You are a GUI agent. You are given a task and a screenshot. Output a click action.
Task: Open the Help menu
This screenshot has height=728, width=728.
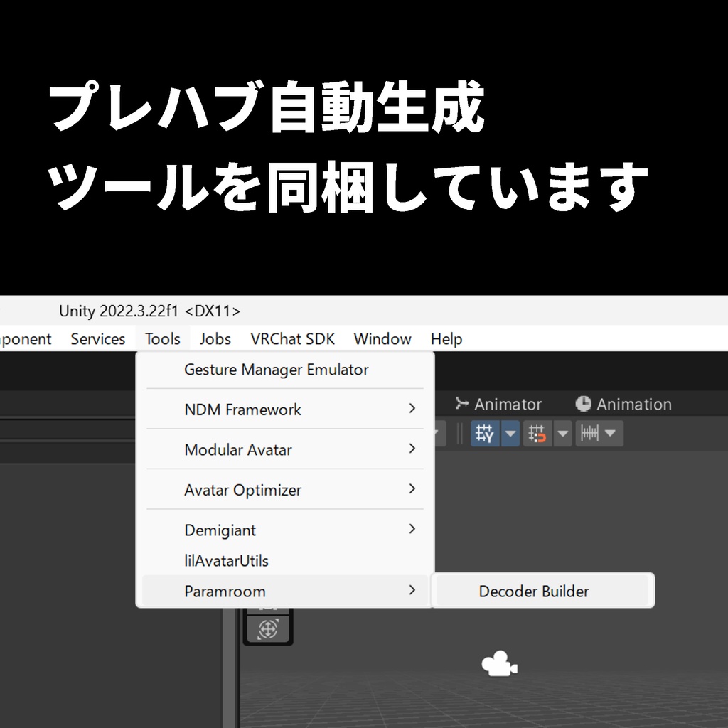click(446, 339)
